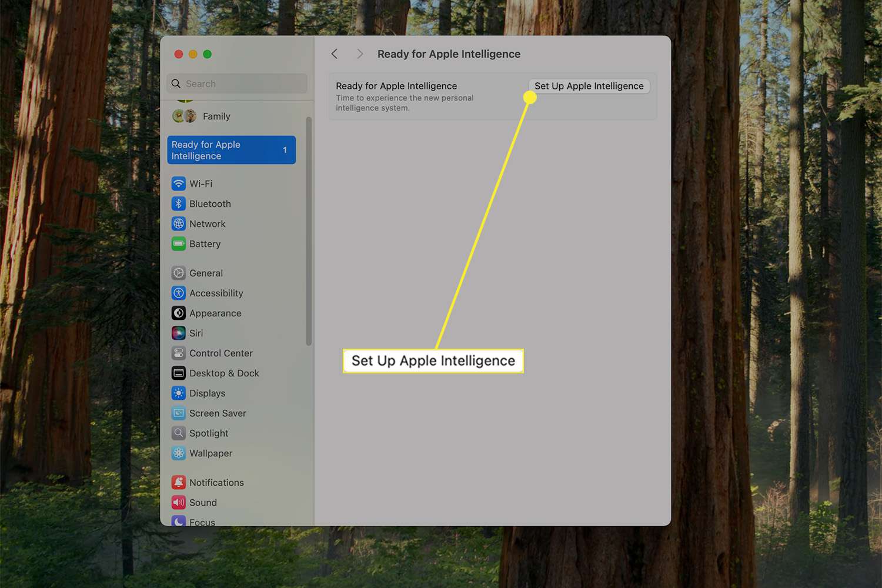This screenshot has width=882, height=588.
Task: Select the Siri icon in sidebar
Action: pos(179,333)
